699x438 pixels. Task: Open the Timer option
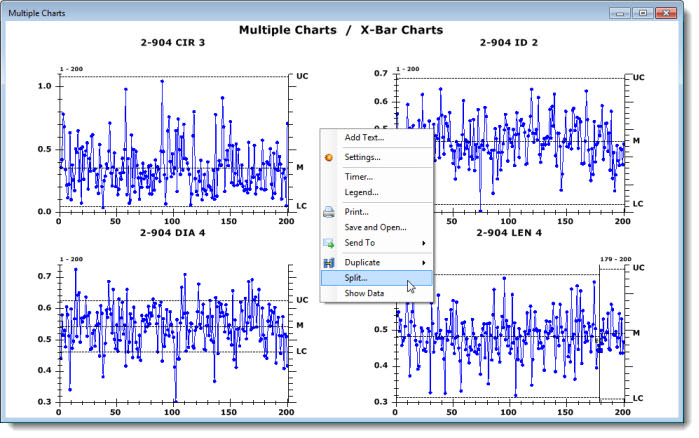pyautogui.click(x=359, y=177)
